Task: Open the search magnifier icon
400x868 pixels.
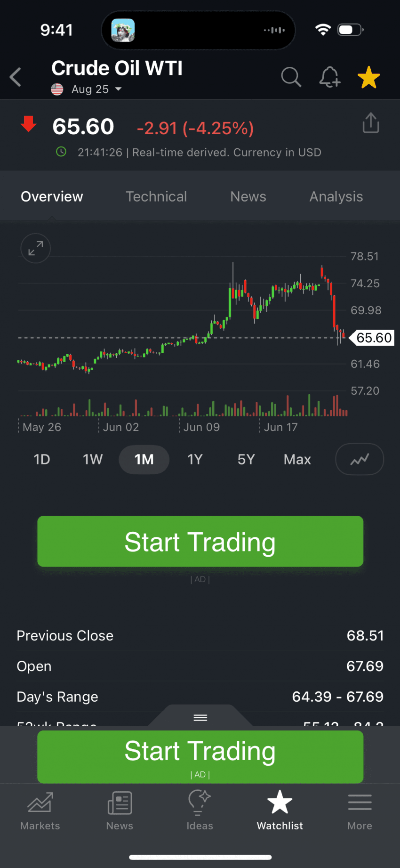Action: click(x=291, y=77)
